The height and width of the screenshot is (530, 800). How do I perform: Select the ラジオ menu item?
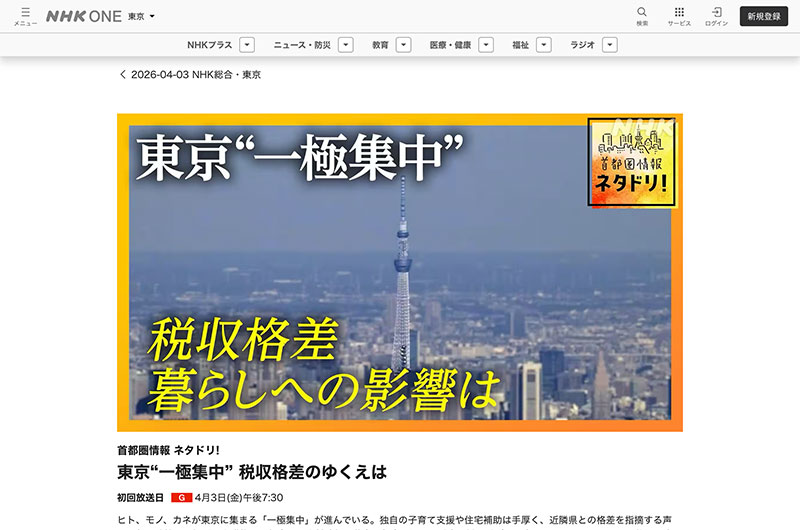[x=582, y=45]
